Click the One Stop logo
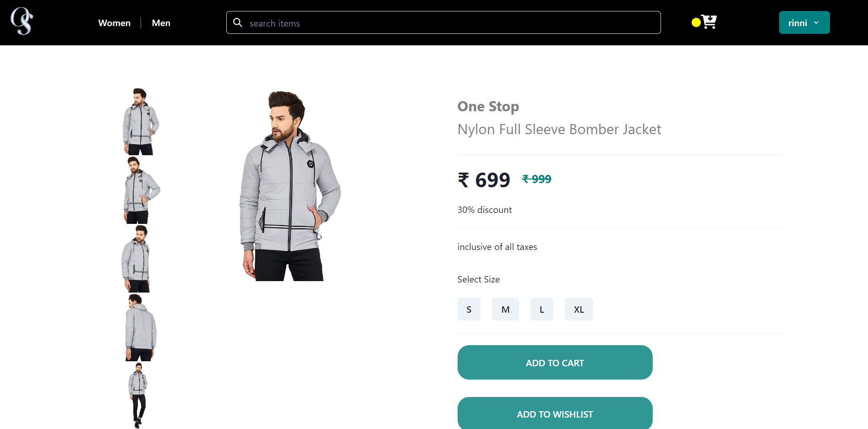 tap(21, 21)
